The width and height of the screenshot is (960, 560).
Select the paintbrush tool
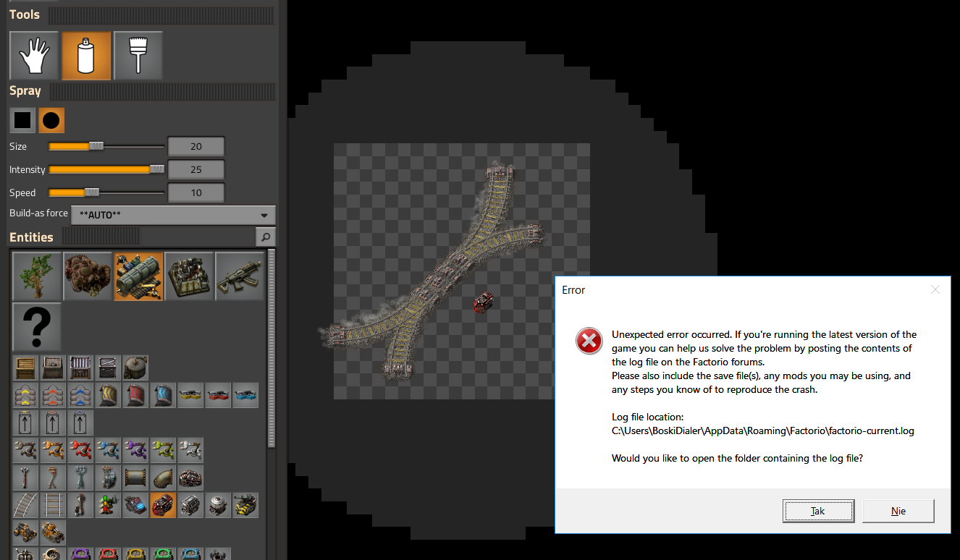coord(138,55)
